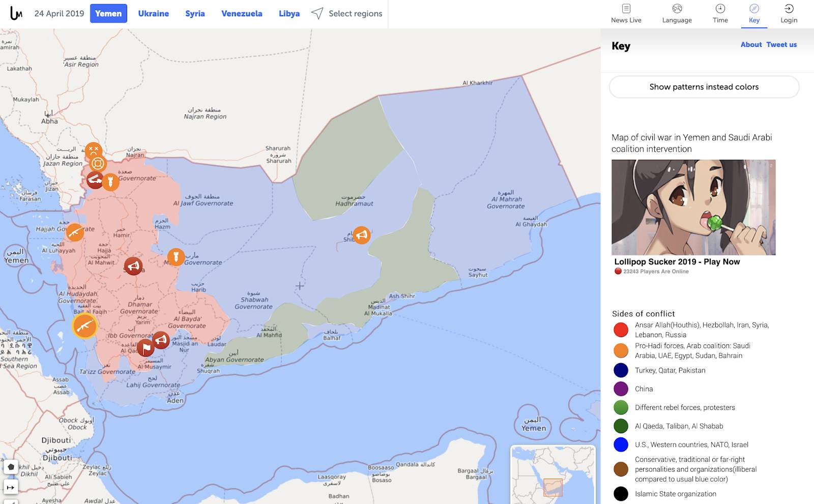Viewport: 814px width, 504px height.
Task: Click orange sad-face marker near Najran
Action: (94, 151)
